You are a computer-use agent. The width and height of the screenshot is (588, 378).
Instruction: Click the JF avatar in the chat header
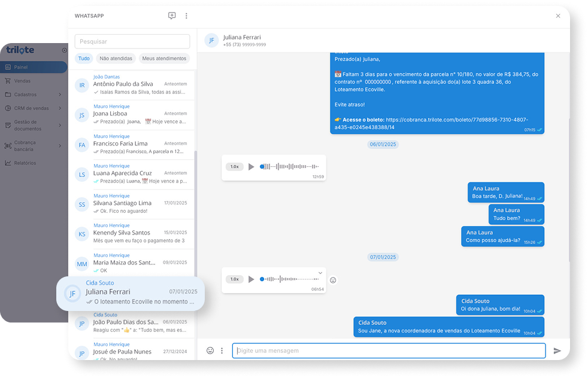click(x=211, y=40)
